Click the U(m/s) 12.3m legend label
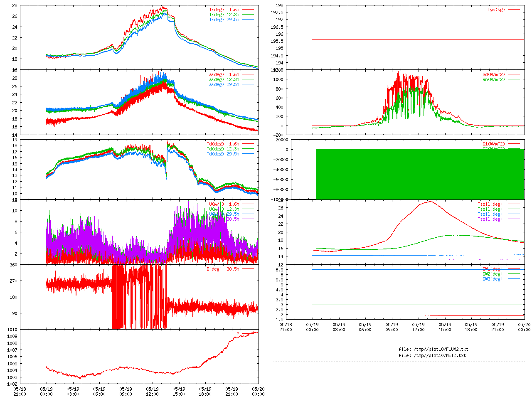Image resolution: width=532 pixels, height=399 pixels. [224, 209]
